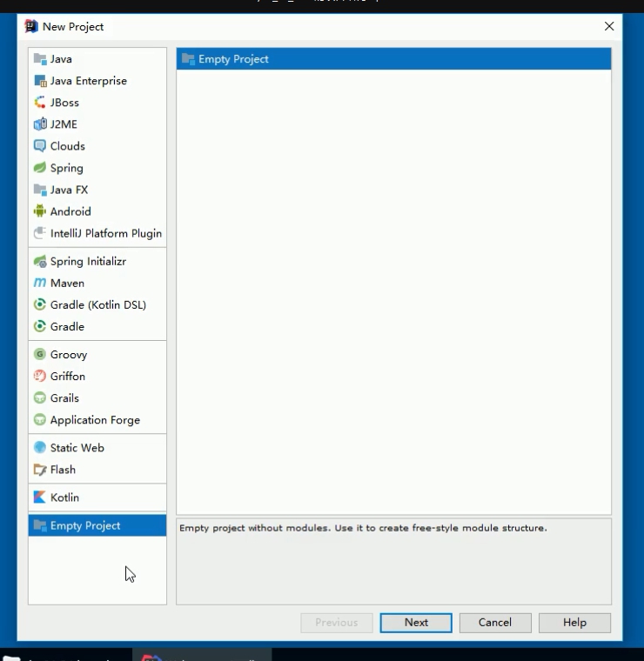Click IntelliJ IDEA taskbar icon
Screen dimensions: 644x661
pyautogui.click(x=151, y=658)
